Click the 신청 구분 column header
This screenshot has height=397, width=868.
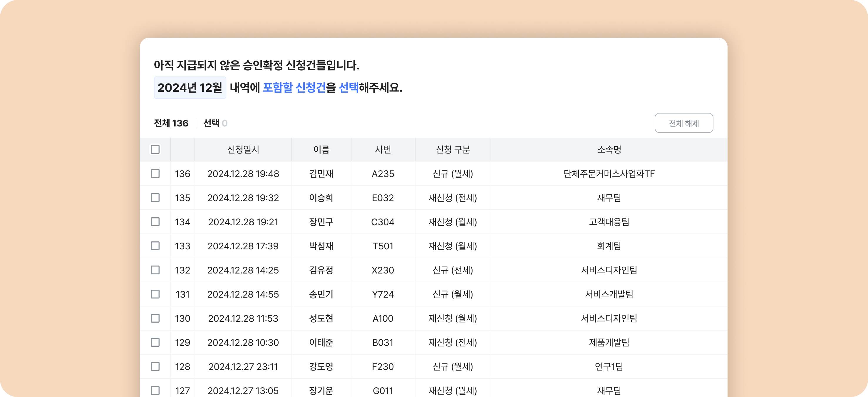tap(453, 149)
